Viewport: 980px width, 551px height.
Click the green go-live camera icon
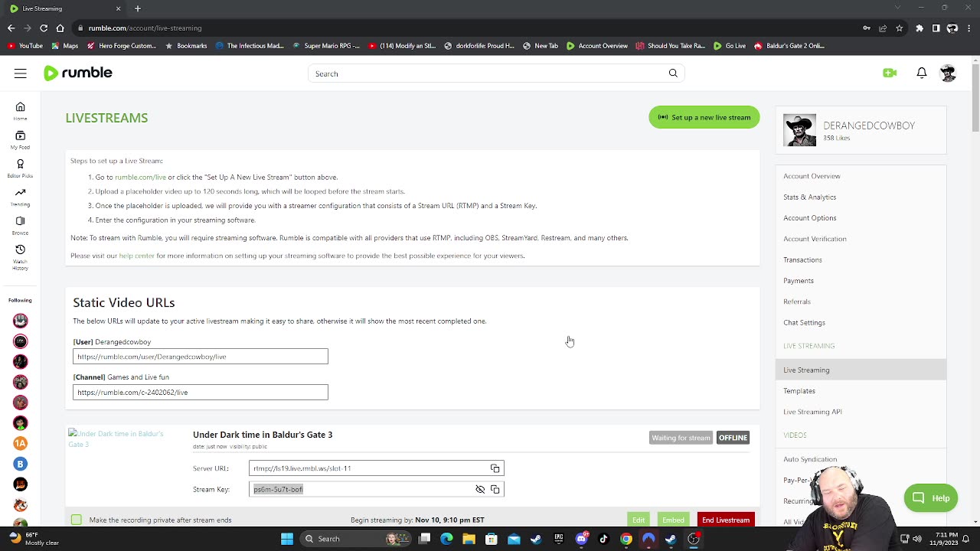[890, 73]
